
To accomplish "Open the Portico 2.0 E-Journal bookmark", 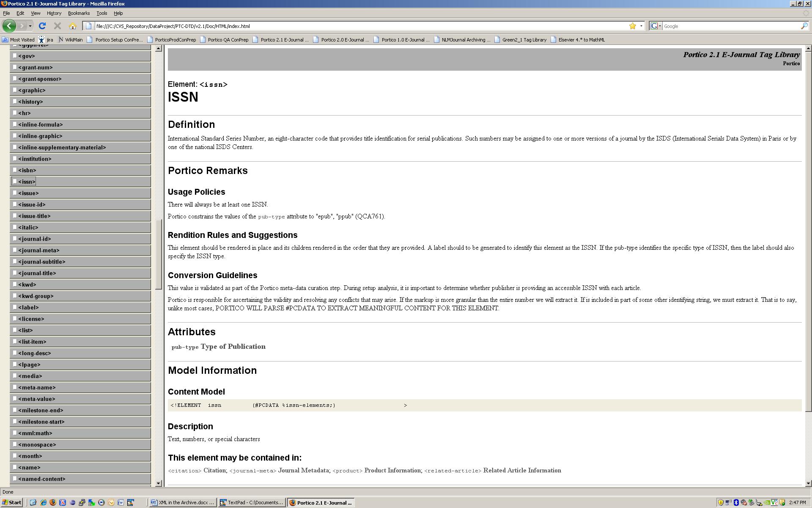I will coord(341,40).
